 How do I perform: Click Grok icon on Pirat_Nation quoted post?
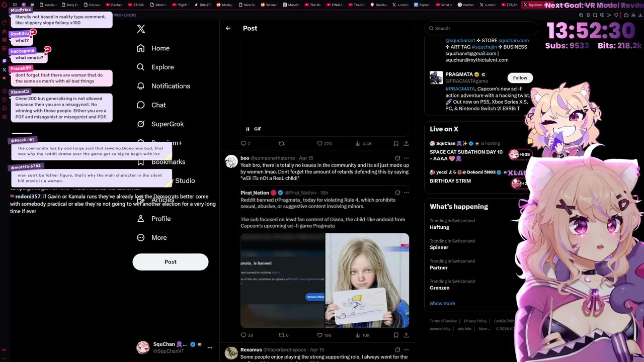click(x=397, y=193)
